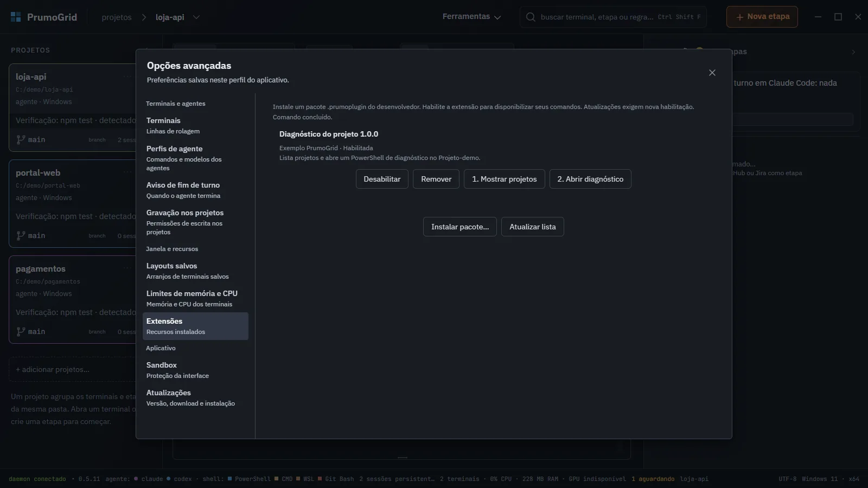The width and height of the screenshot is (868, 488).
Task: Select the Extensões section
Action: (x=195, y=326)
